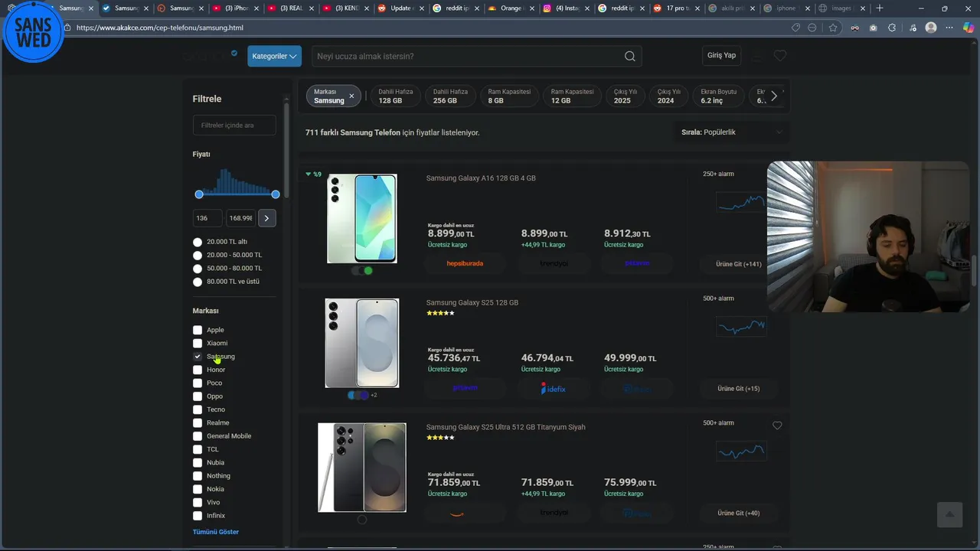The height and width of the screenshot is (551, 980).
Task: Switch to the Instagram browser tab
Action: click(x=565, y=8)
